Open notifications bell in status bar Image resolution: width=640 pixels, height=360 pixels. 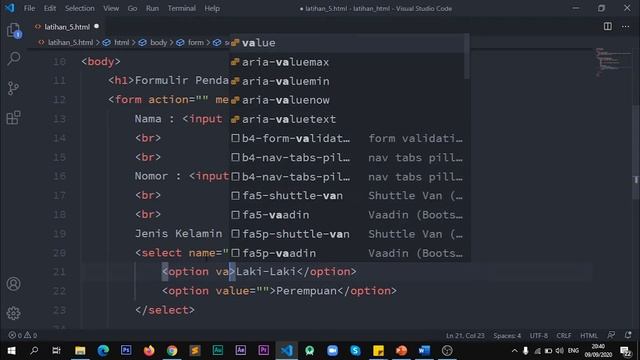coord(628,335)
